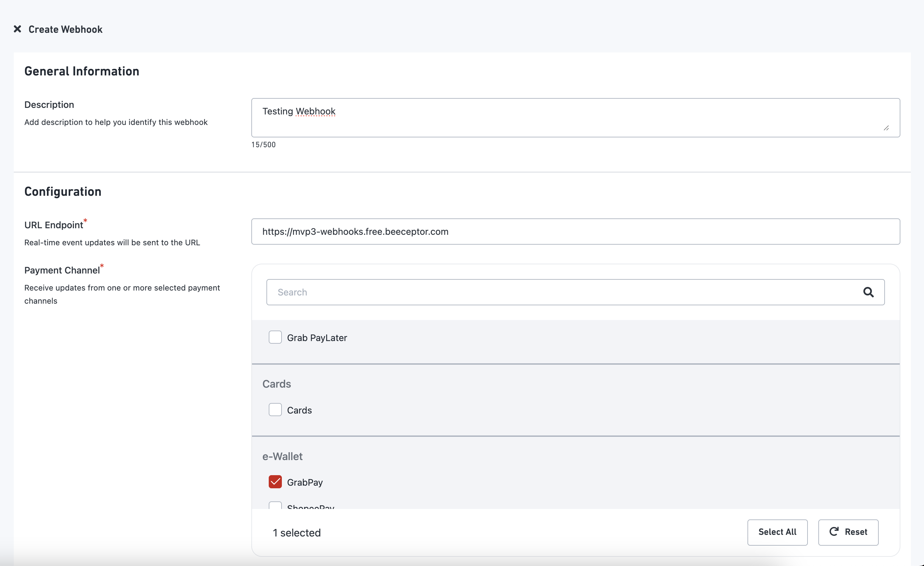Click the Grab PayLater label text
The height and width of the screenshot is (566, 924).
pyautogui.click(x=317, y=338)
